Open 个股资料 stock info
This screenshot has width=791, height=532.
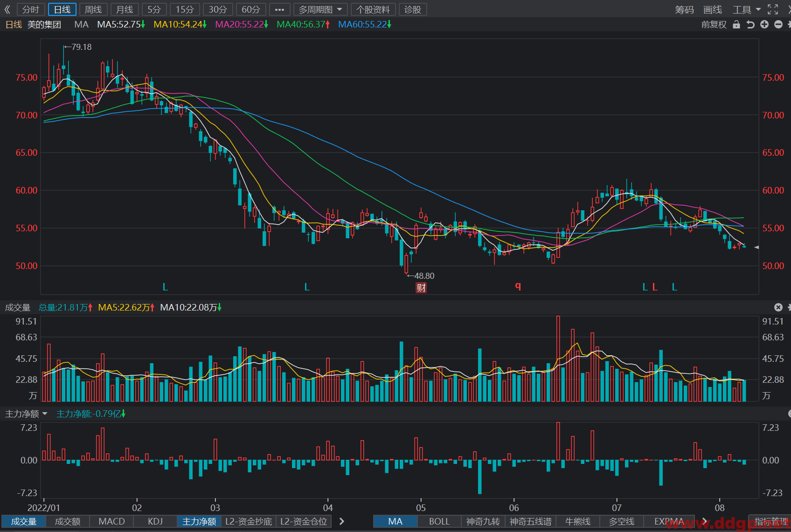click(373, 9)
